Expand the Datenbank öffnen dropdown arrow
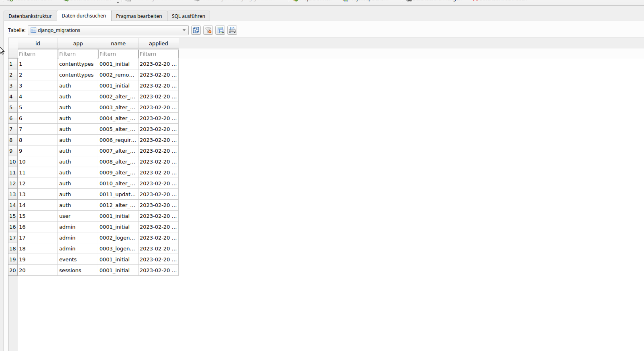 117,2
